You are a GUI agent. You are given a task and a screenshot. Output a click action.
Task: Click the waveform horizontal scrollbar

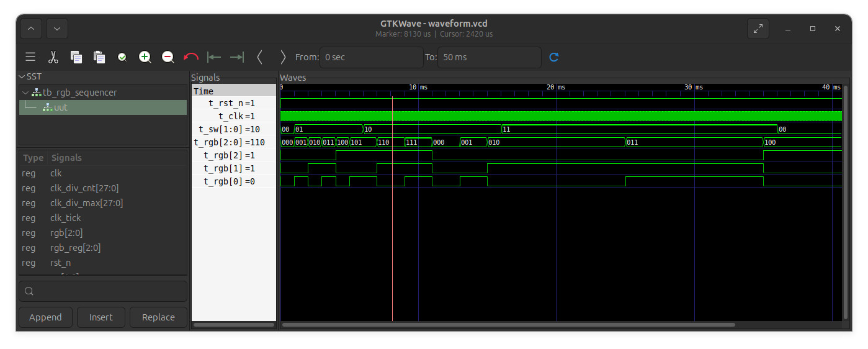click(x=509, y=324)
